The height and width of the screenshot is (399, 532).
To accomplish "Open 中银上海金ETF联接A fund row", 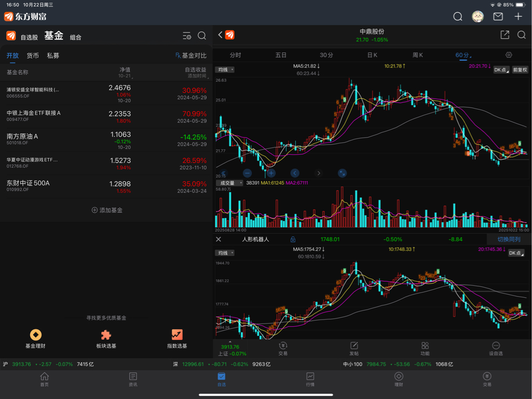I will (106, 116).
